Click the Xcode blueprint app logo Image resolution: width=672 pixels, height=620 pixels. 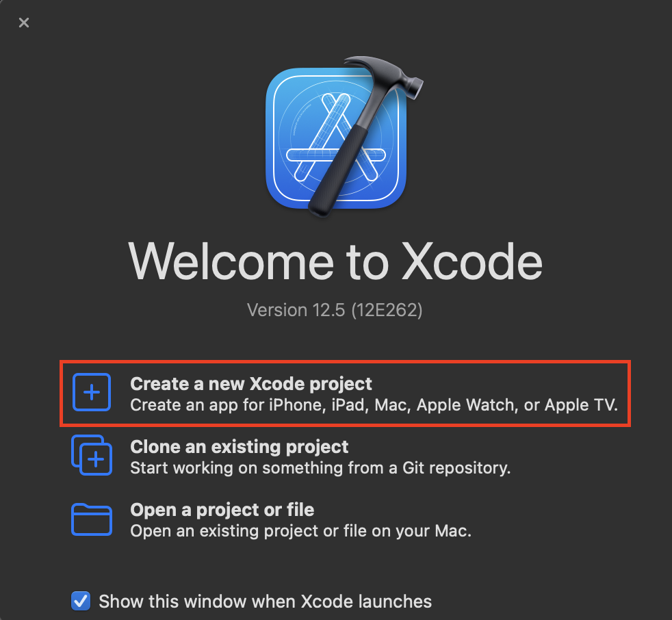[x=336, y=138]
